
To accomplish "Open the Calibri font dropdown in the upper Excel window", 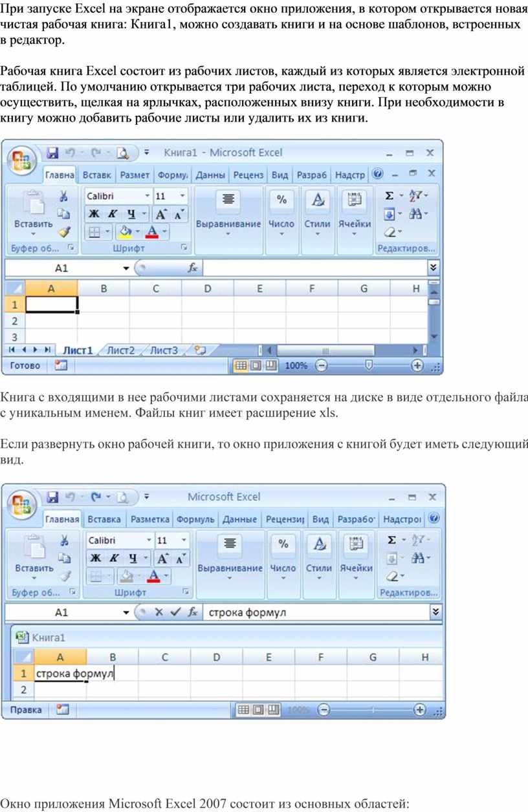I will pos(148,196).
